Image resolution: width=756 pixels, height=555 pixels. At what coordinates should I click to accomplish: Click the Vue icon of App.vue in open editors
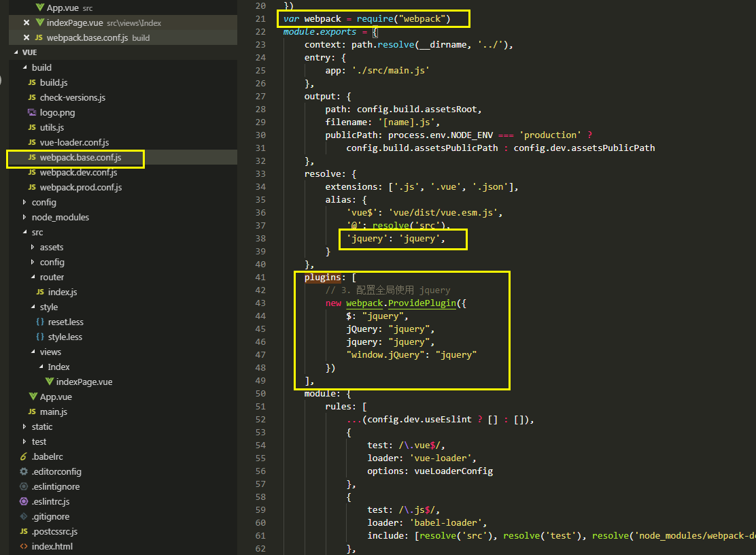click(40, 7)
